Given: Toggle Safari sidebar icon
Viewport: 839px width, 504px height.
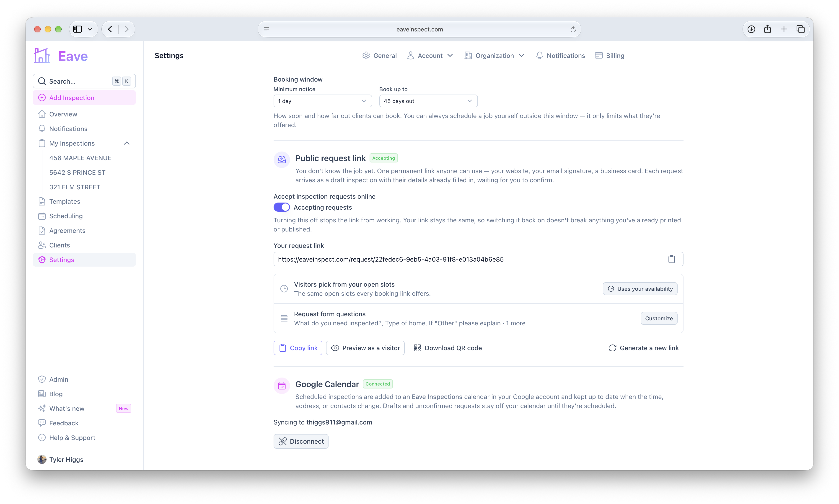Looking at the screenshot, I should [78, 29].
